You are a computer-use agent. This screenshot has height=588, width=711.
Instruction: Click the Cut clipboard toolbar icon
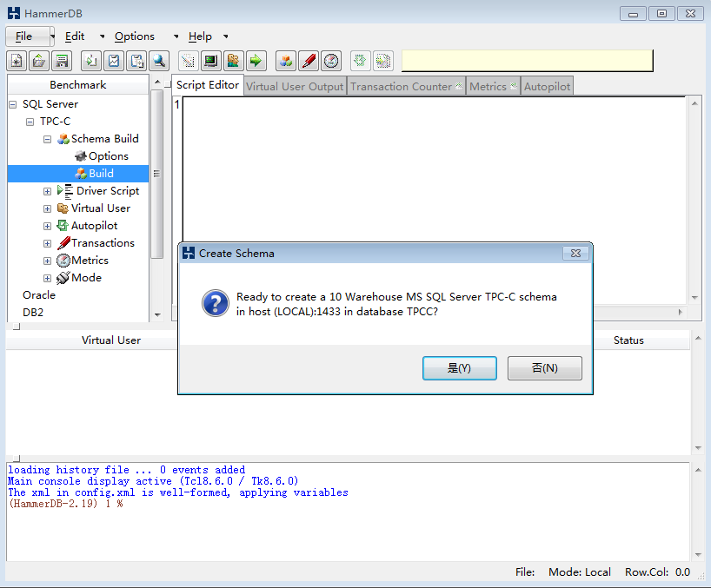[x=114, y=61]
